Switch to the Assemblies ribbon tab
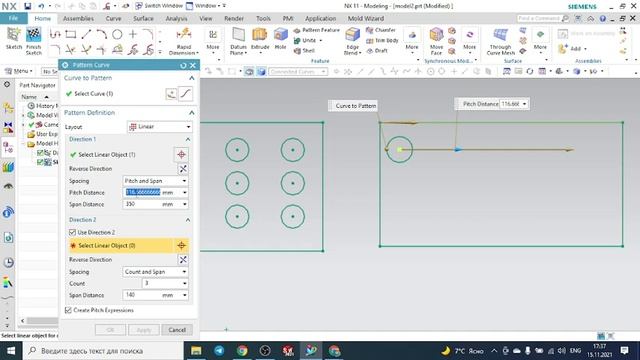This screenshot has height=360, width=640. tap(78, 18)
